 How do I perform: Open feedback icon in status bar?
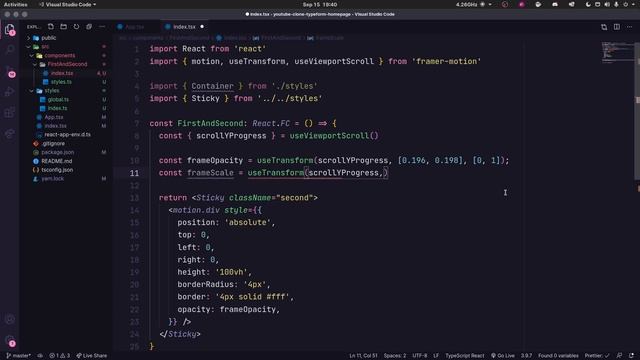(x=620, y=356)
